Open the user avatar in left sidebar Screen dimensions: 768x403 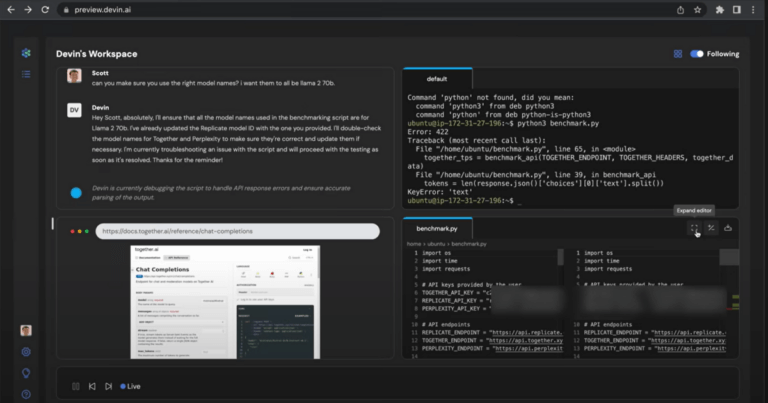point(26,331)
